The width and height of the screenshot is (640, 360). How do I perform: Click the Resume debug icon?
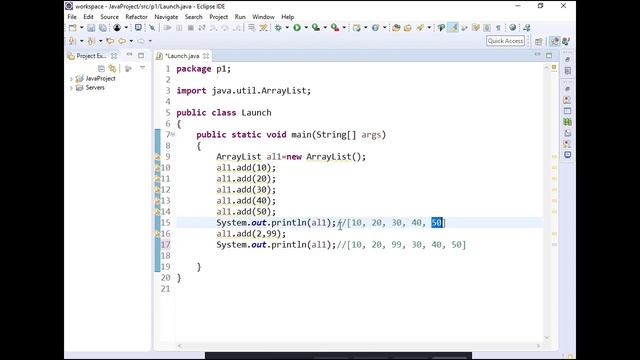pyautogui.click(x=168, y=27)
